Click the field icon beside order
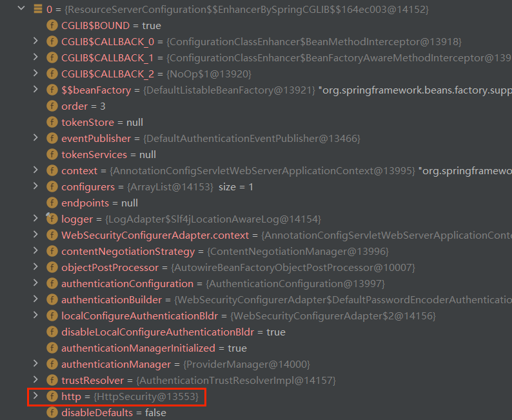 pyautogui.click(x=52, y=106)
